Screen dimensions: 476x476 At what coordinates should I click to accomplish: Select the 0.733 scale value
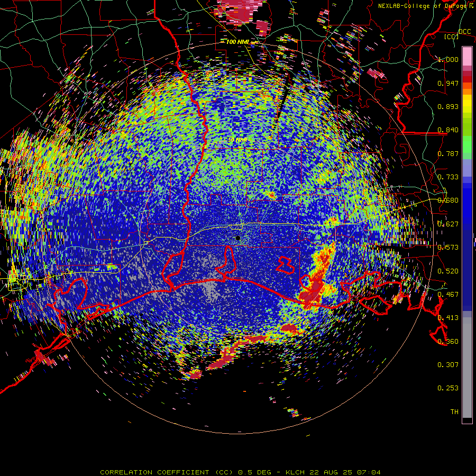pos(448,177)
